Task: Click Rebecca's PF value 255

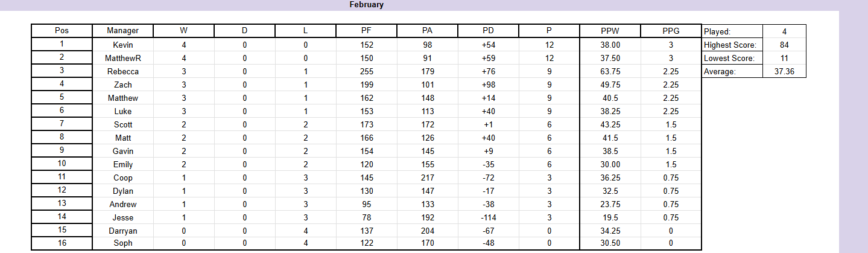Action: click(366, 71)
